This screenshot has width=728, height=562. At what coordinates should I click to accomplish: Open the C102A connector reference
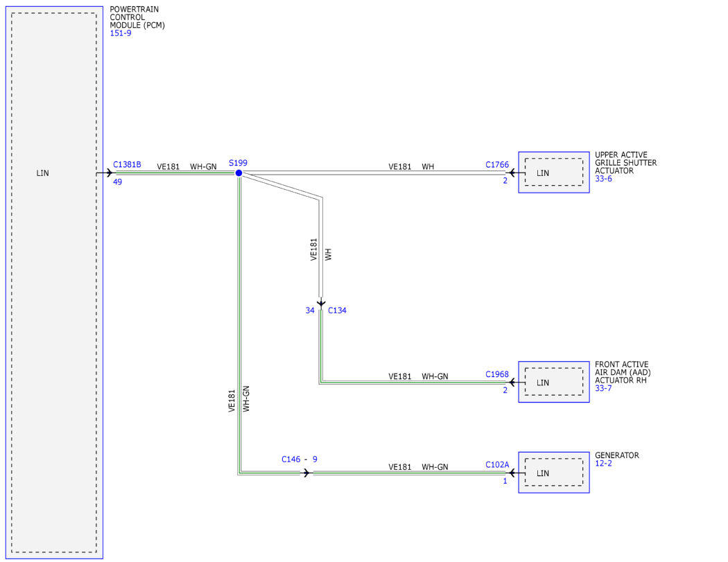pos(497,464)
